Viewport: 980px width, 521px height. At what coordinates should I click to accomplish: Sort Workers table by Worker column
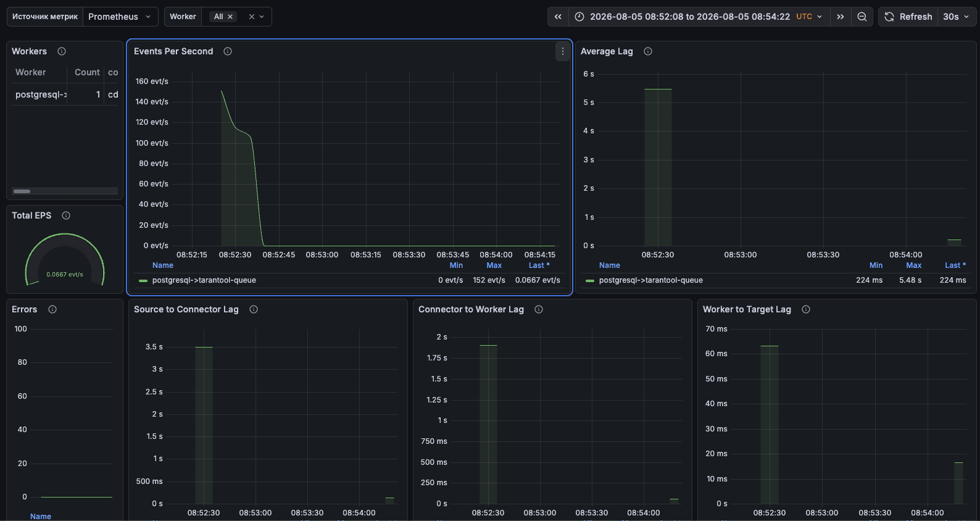pos(31,72)
